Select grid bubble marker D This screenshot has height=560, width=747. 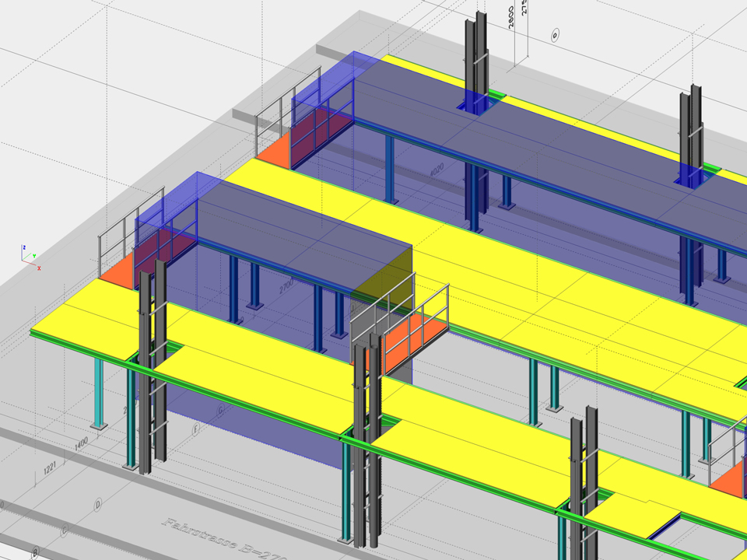pos(98,505)
